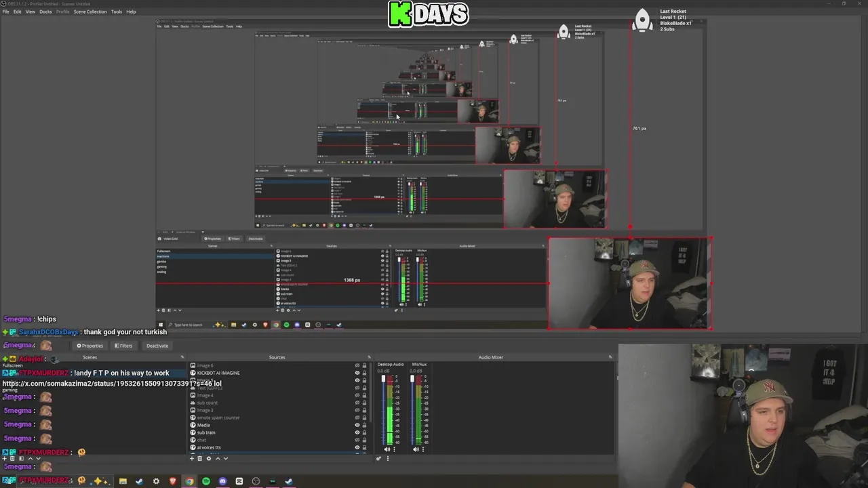
Task: Show the sub count source
Action: tap(357, 403)
